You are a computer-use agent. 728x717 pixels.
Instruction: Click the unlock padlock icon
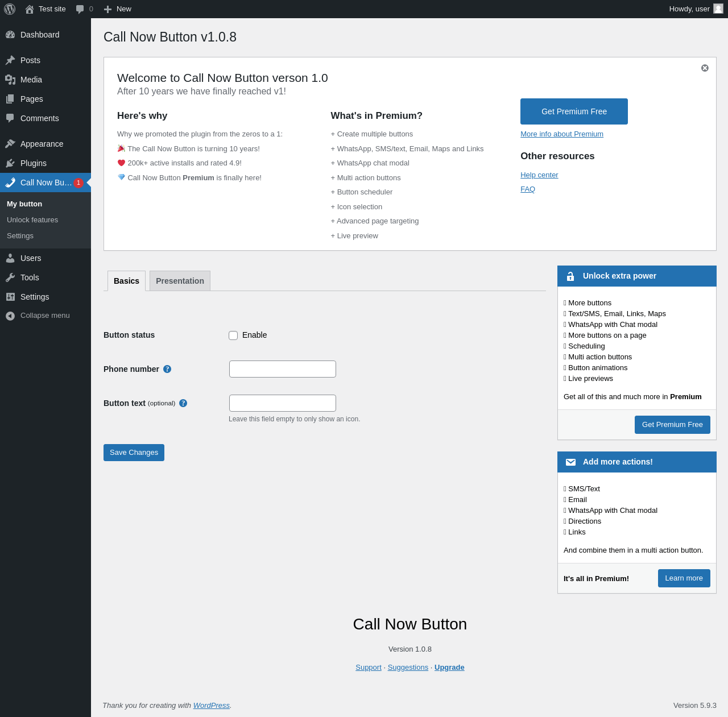570,276
